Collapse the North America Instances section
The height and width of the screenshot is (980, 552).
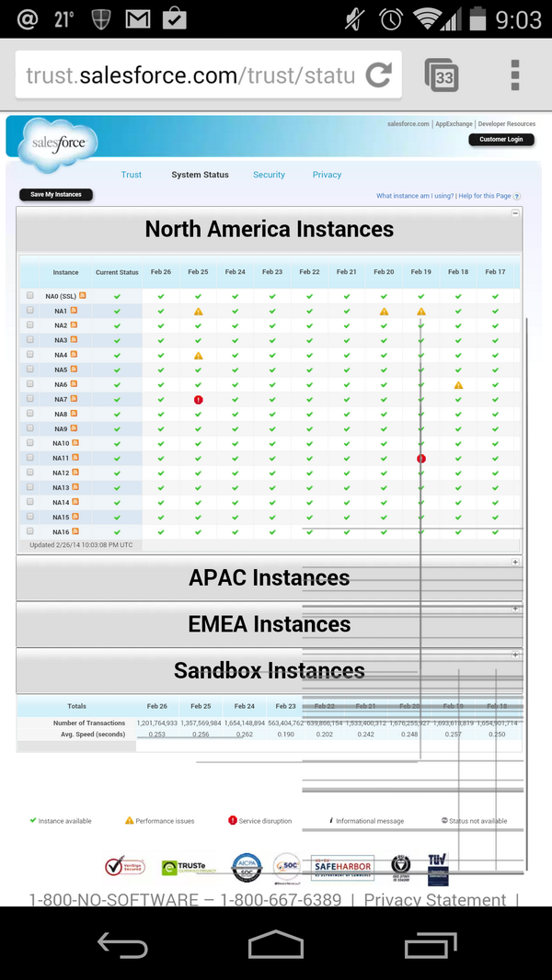click(515, 213)
